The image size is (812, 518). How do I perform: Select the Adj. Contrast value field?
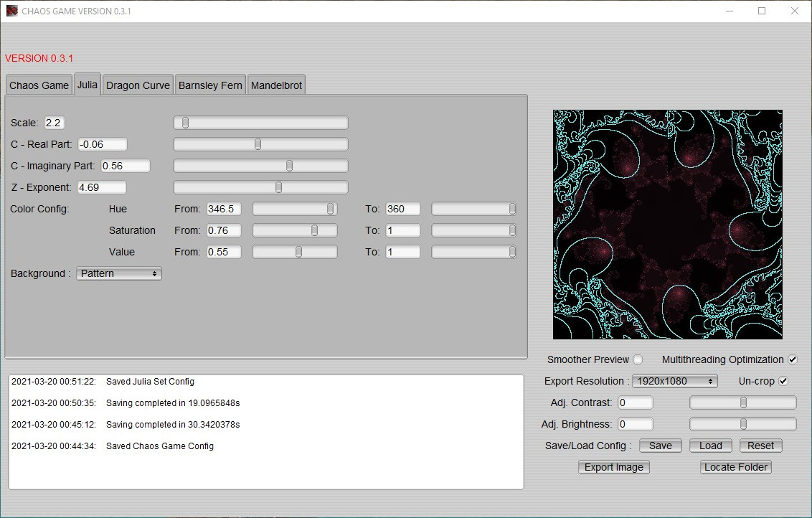point(635,402)
